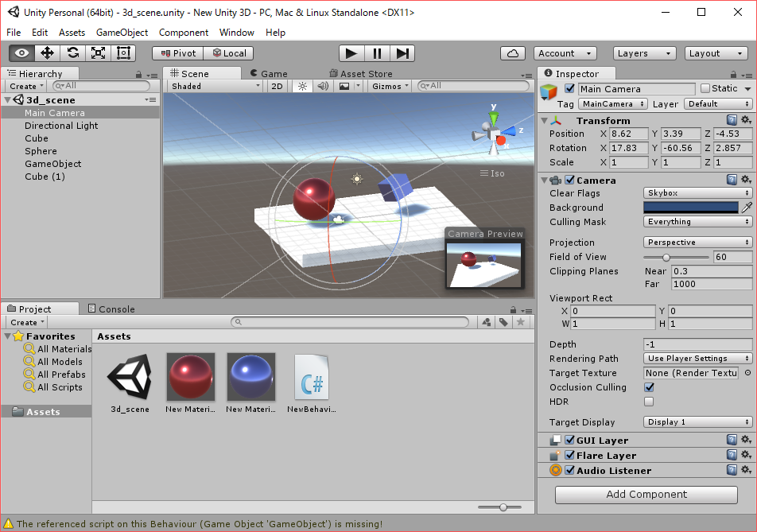This screenshot has height=532, width=757.
Task: Toggle the Static checkbox
Action: [705, 89]
